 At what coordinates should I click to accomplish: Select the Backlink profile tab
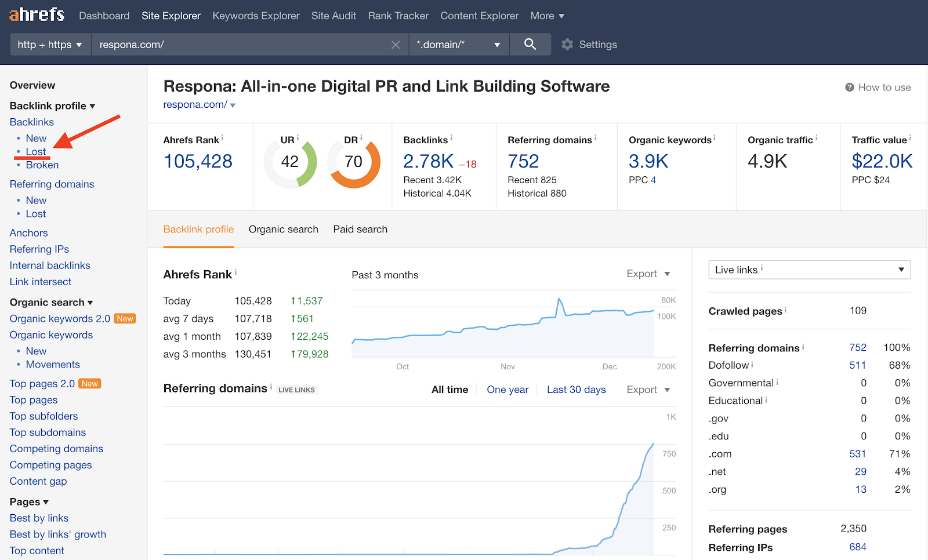198,230
